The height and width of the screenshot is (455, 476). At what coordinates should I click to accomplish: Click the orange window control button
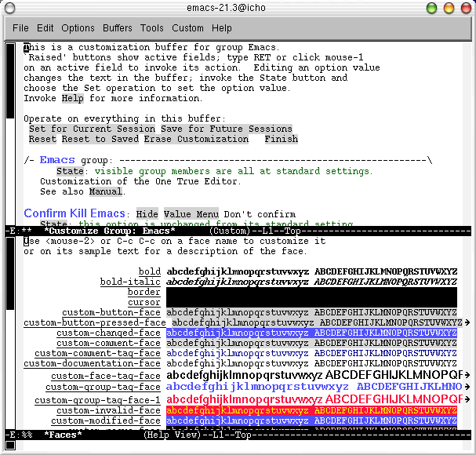tap(449, 8)
